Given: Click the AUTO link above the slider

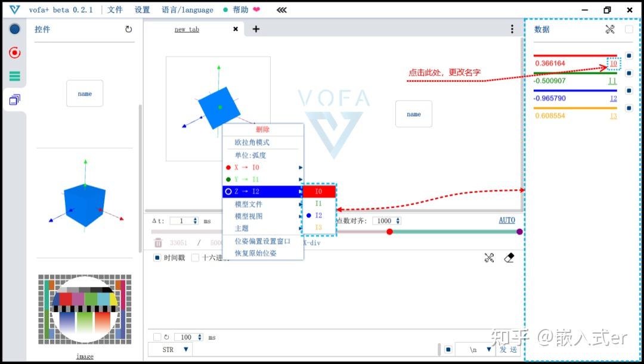Looking at the screenshot, I should point(506,220).
